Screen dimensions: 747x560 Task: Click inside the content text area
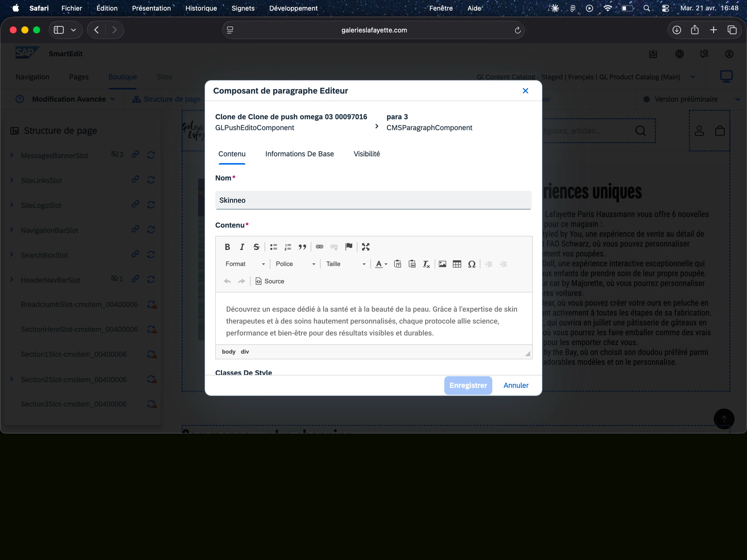374,319
